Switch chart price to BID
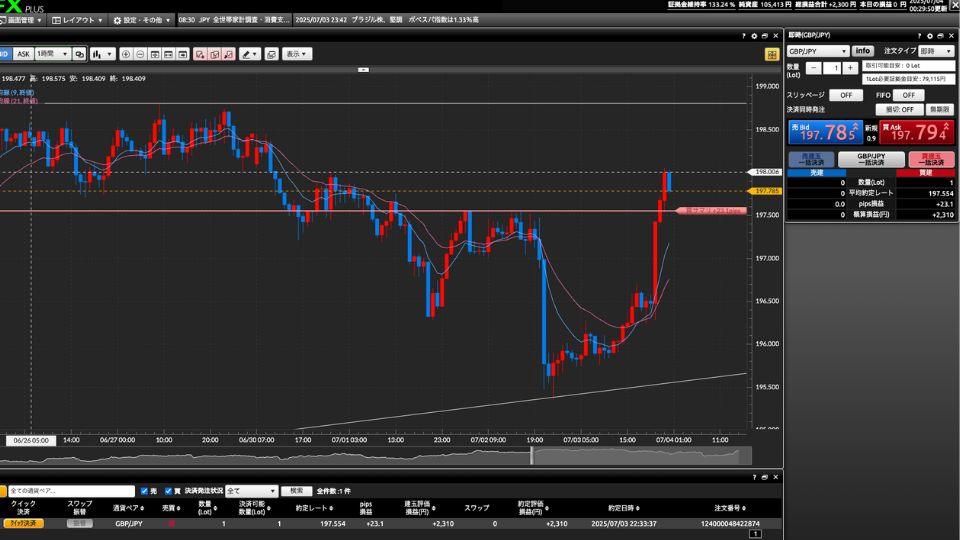This screenshot has width=960, height=540. (5, 54)
